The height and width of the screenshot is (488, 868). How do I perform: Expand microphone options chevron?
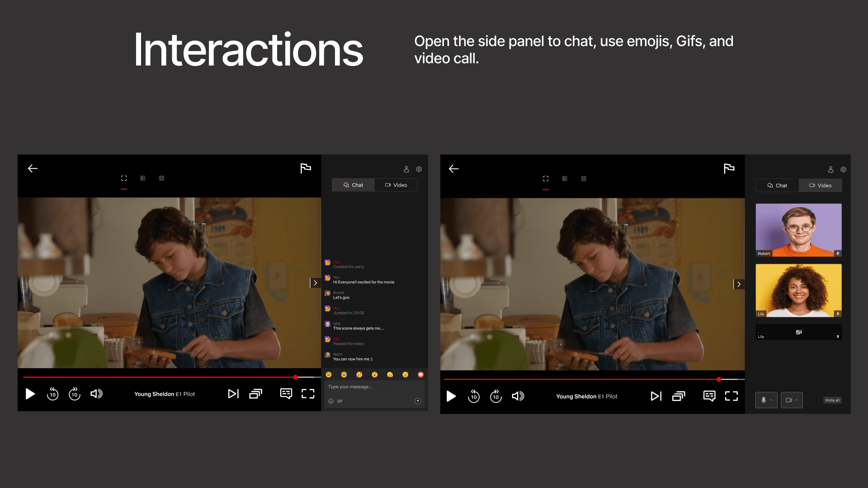click(771, 400)
